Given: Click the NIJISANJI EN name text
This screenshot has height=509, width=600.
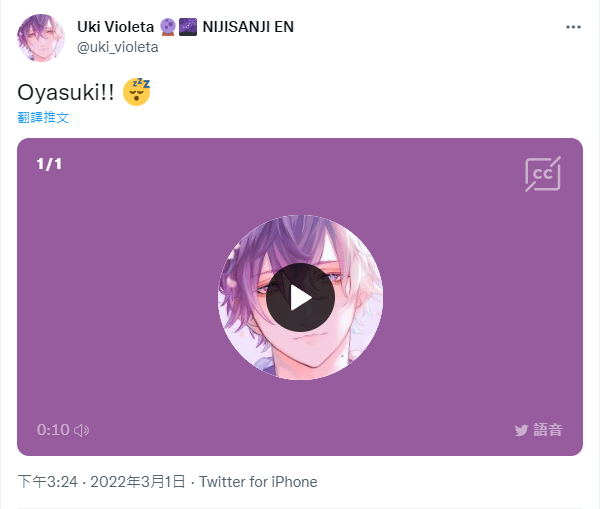Looking at the screenshot, I should 248,27.
